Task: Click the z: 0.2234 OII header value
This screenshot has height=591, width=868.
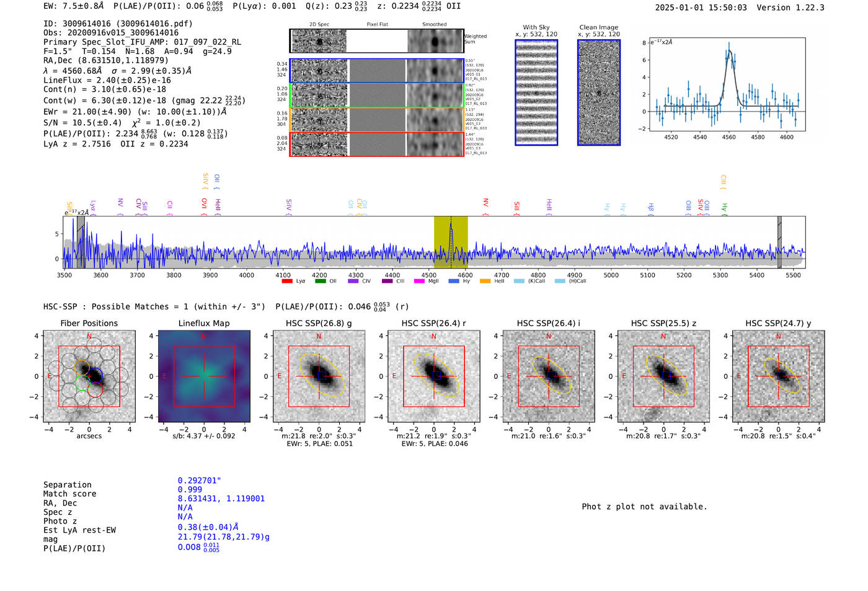Action: (419, 6)
